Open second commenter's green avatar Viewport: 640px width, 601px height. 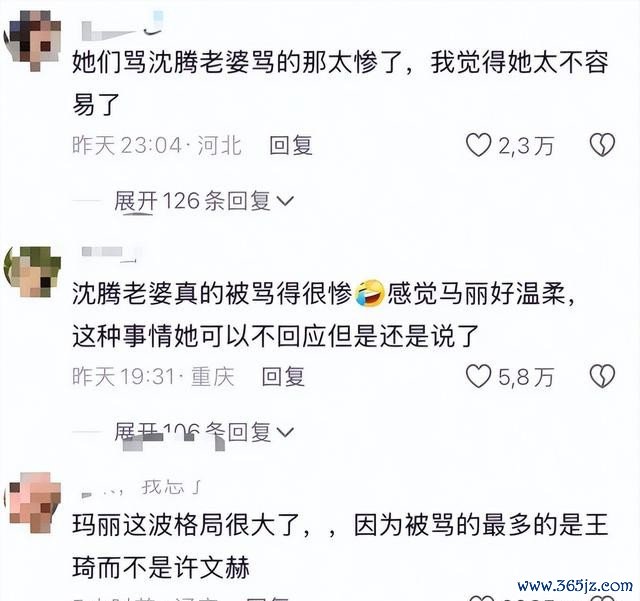coord(32,272)
